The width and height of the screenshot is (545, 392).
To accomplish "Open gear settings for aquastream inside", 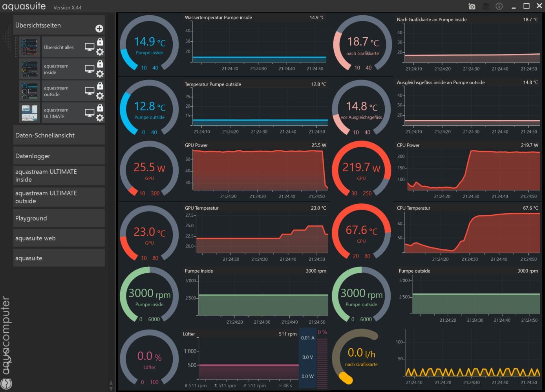I will (100, 74).
